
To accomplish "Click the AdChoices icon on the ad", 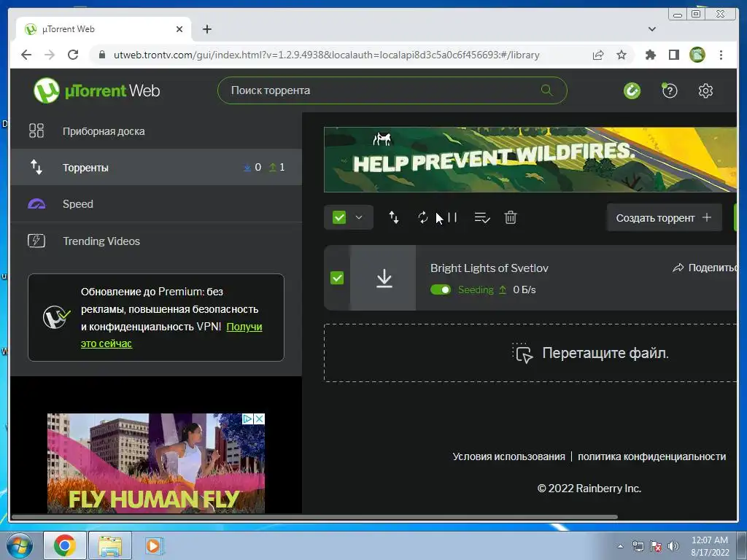I will point(248,419).
